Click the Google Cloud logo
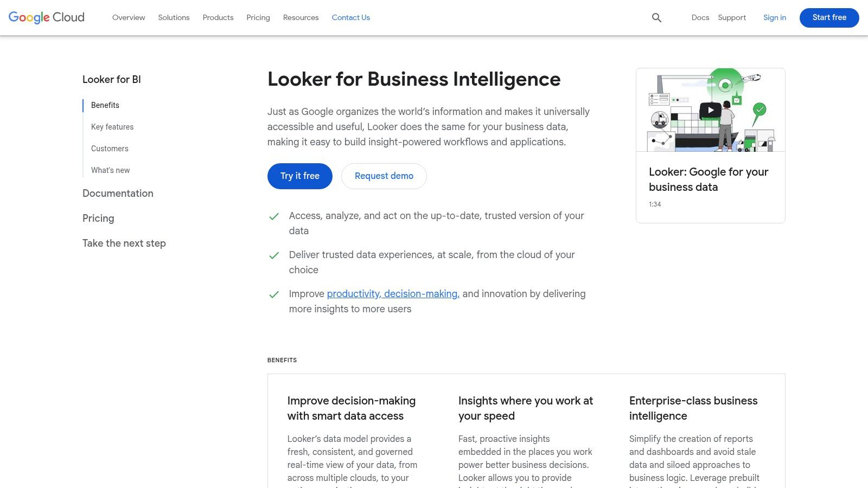 click(47, 17)
